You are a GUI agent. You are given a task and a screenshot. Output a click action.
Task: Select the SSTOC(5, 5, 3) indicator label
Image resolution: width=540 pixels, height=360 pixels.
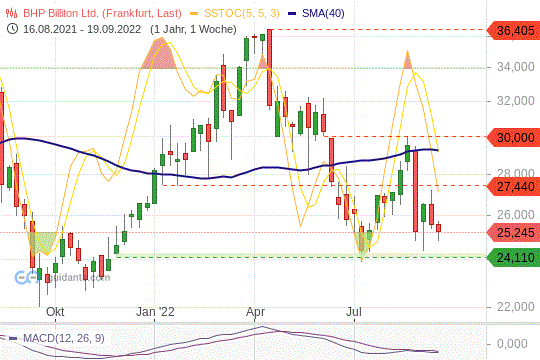[241, 13]
